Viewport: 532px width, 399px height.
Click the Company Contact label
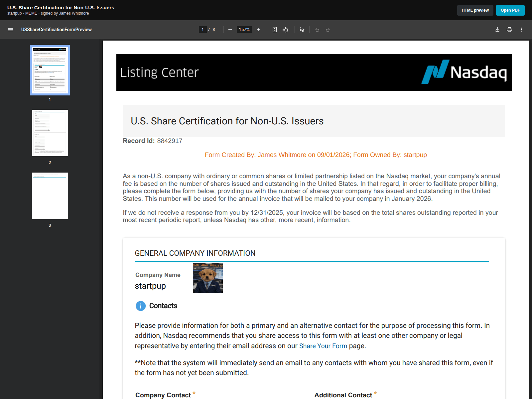point(163,395)
